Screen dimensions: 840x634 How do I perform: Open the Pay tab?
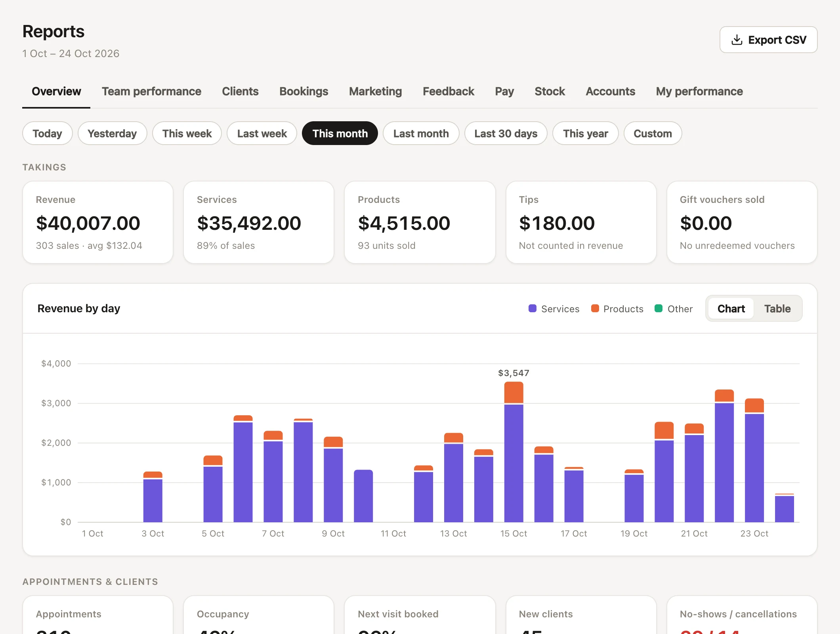click(504, 92)
